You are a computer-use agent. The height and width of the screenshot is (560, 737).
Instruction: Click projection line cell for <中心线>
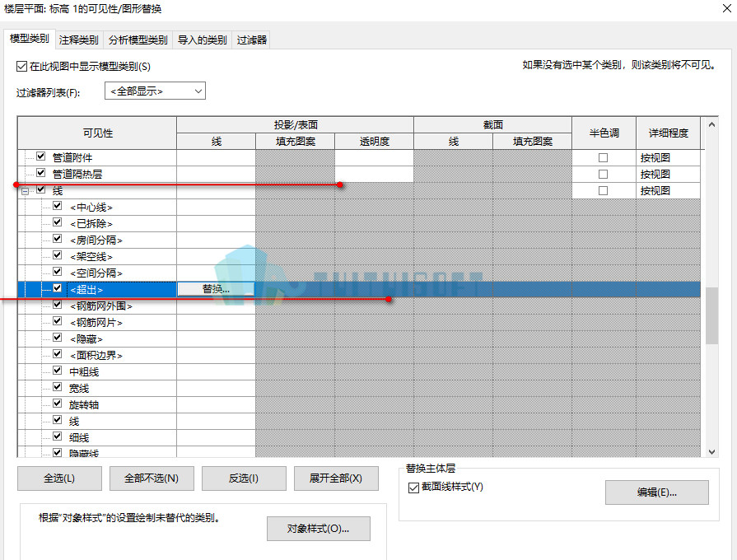point(217,207)
